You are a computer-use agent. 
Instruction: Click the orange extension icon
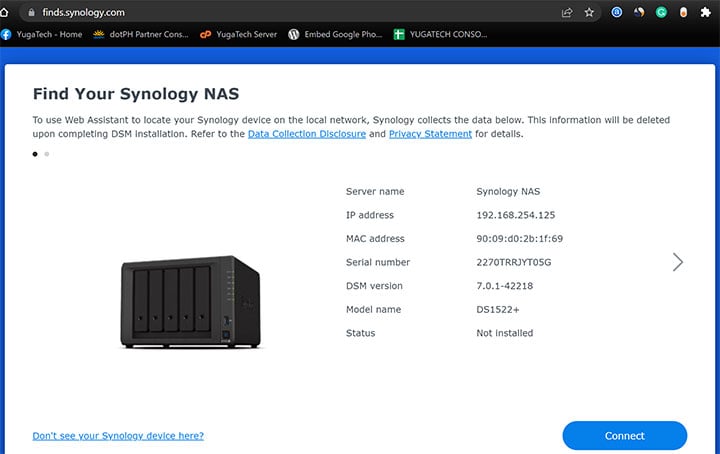683,12
